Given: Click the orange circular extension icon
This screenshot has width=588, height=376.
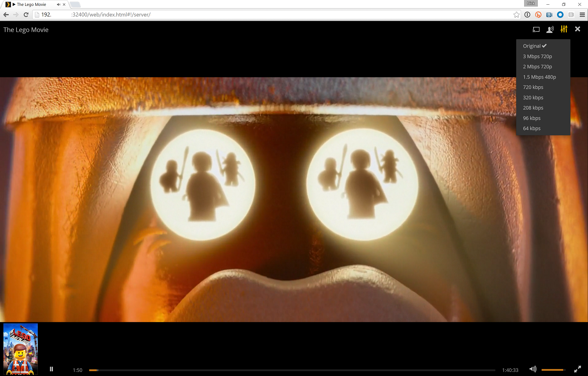Looking at the screenshot, I should 538,15.
